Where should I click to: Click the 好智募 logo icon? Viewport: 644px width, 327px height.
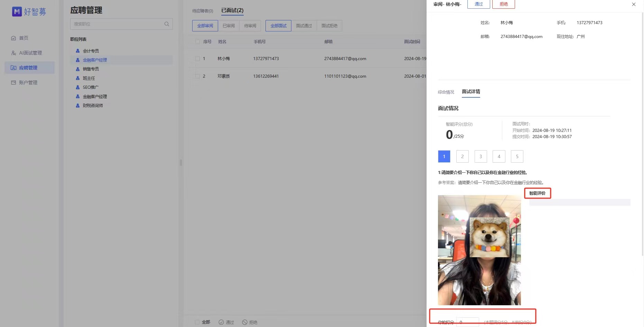point(17,11)
